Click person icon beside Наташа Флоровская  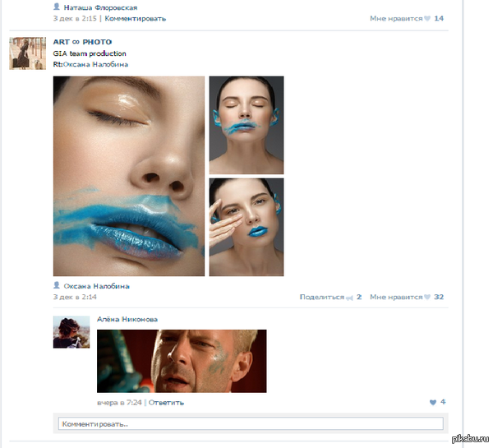point(57,7)
